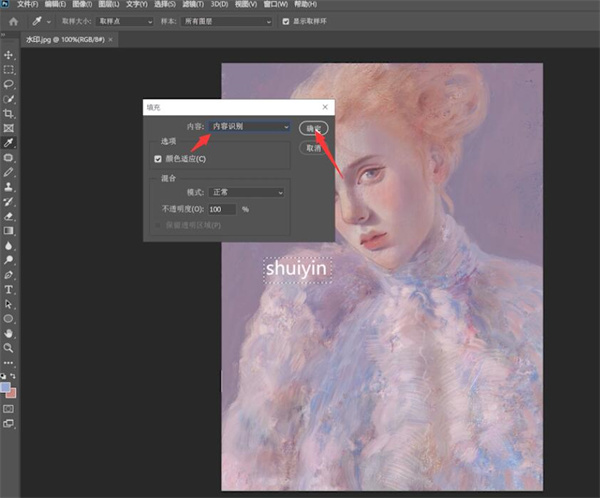Click the painting on the canvas
Image resolution: width=600 pixels, height=498 pixels.
[382, 276]
